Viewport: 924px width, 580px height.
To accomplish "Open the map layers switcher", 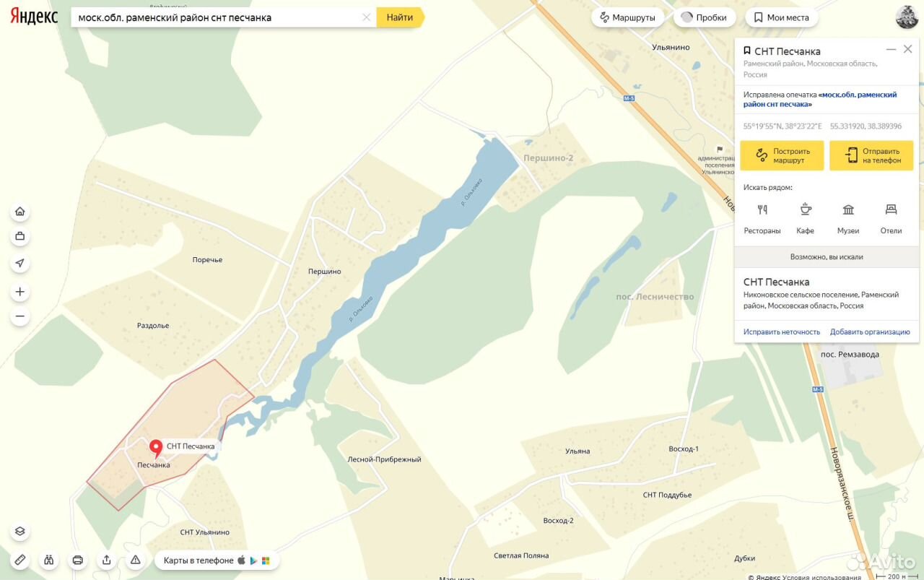I will [20, 531].
